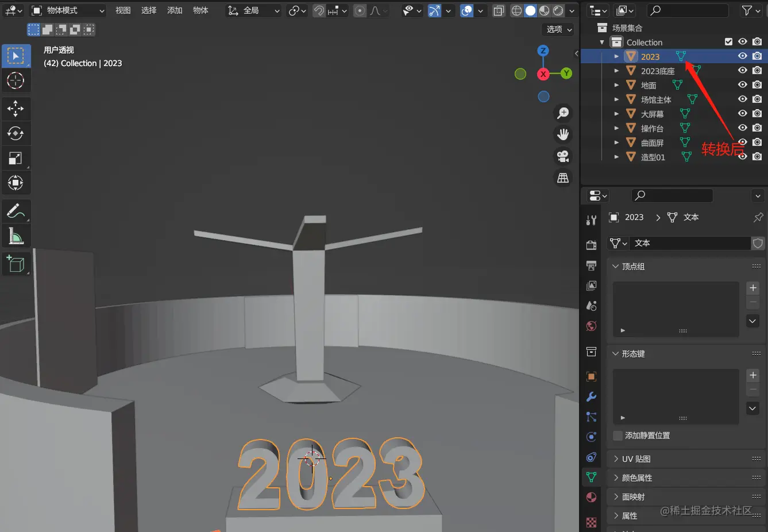Hide the 2023 object in viewport
The width and height of the screenshot is (768, 532).
click(x=743, y=56)
